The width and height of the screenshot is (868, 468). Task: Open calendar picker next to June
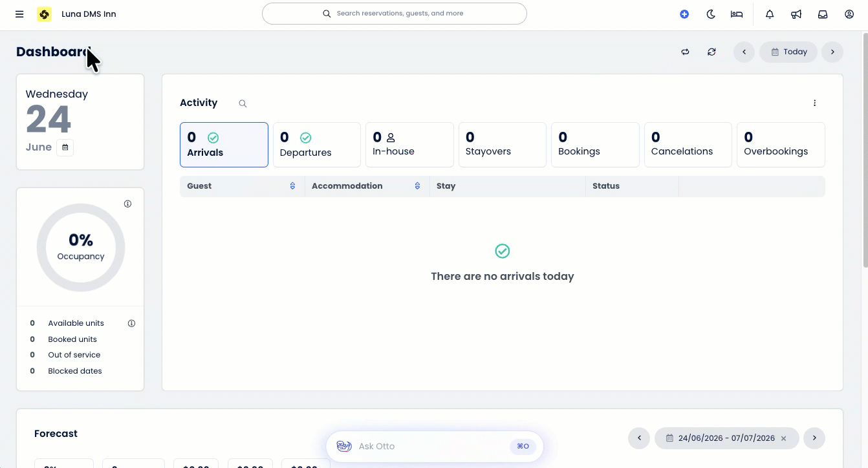(65, 147)
